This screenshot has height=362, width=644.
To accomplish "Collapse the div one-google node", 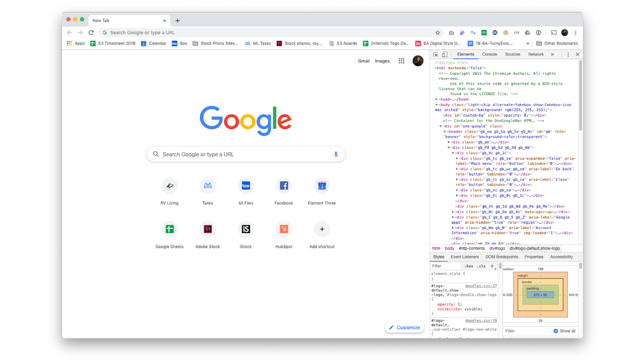I will [441, 126].
